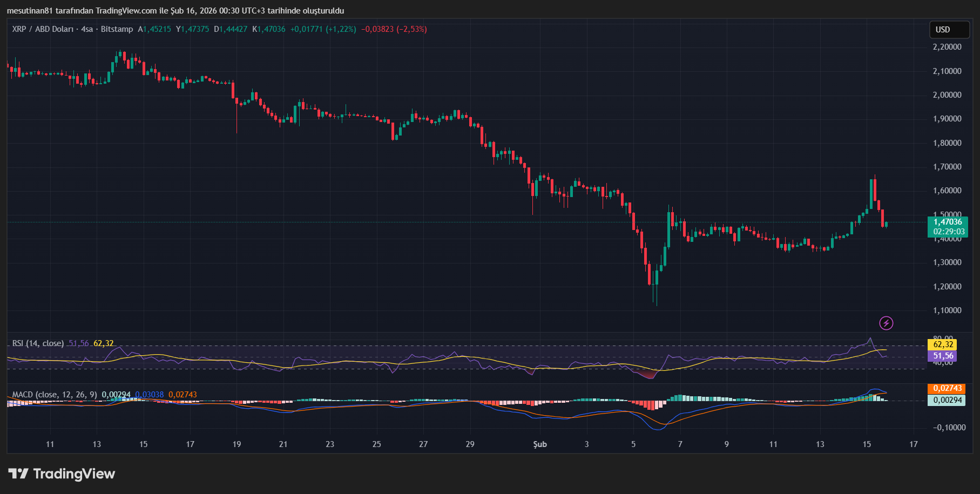This screenshot has width=980, height=494.
Task: Activate the purple lightning quick-trade icon
Action: pos(887,324)
